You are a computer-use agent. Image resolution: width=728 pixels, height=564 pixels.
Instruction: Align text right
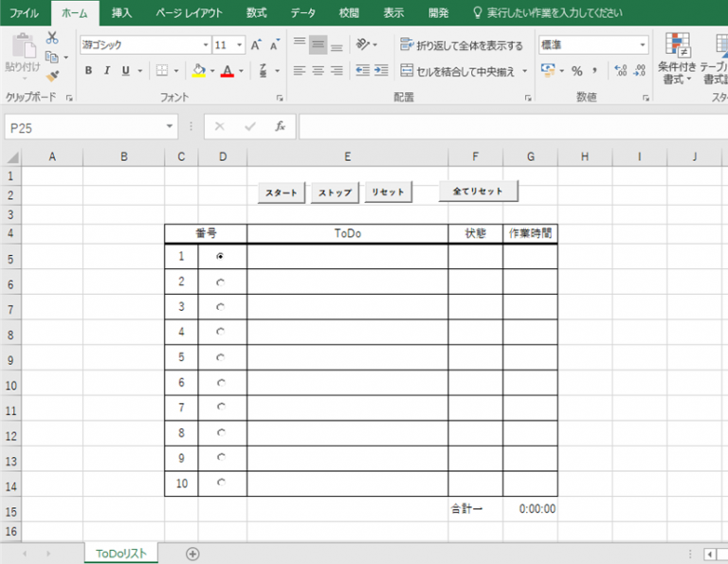pyautogui.click(x=337, y=70)
